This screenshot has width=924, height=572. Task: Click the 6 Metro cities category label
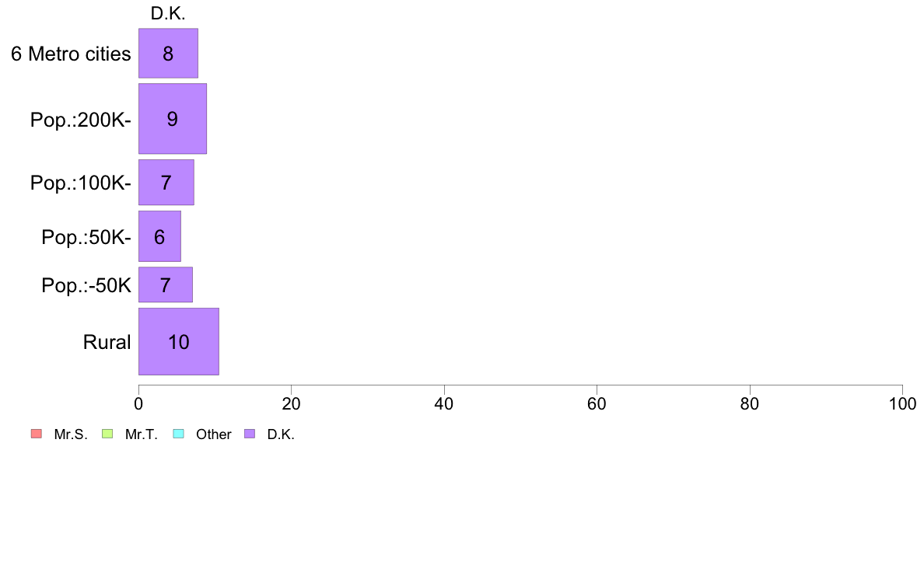coord(71,54)
